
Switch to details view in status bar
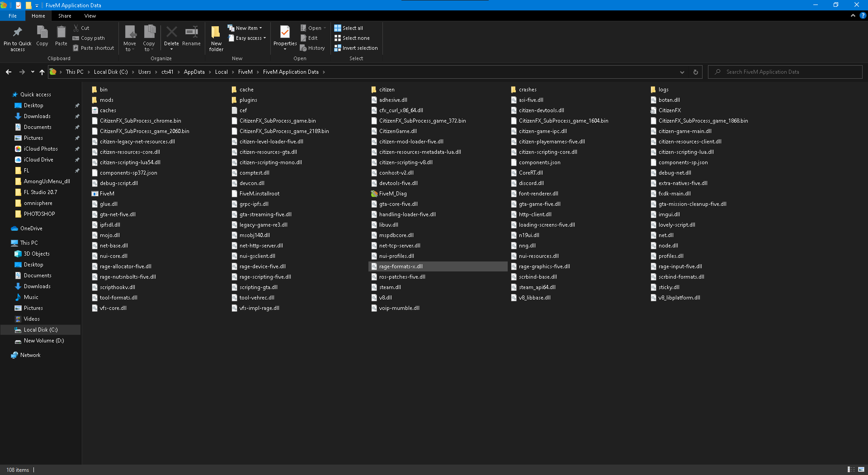click(x=851, y=470)
